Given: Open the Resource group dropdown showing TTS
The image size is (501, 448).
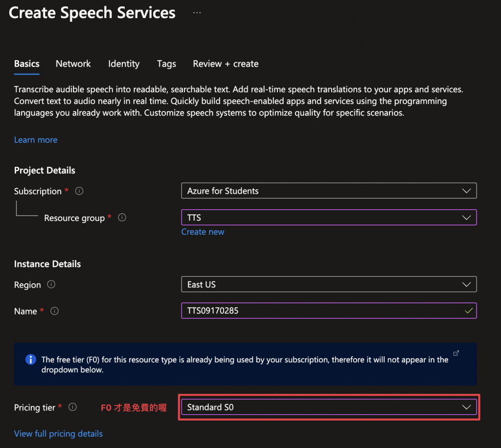Looking at the screenshot, I should 329,218.
